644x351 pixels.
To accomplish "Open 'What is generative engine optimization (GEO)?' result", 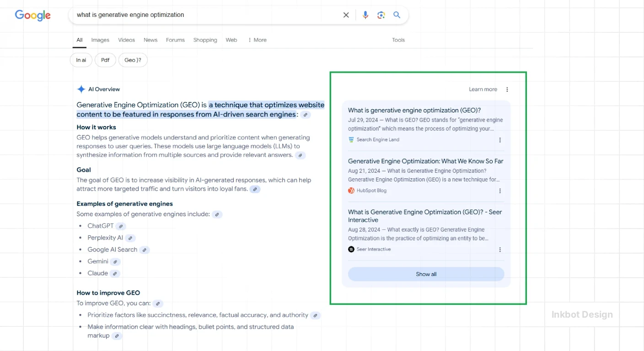I will (414, 111).
